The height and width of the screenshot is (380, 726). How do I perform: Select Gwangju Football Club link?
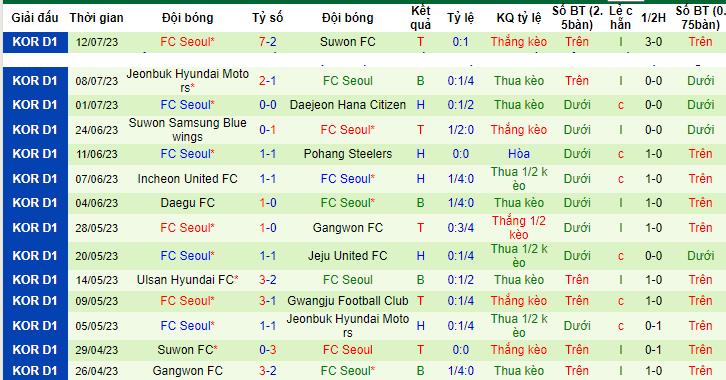pyautogui.click(x=347, y=301)
